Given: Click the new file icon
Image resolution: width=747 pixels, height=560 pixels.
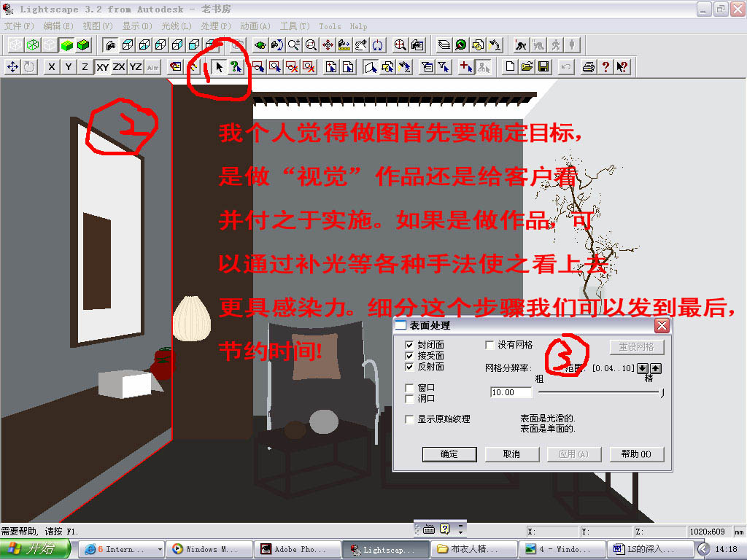Looking at the screenshot, I should pyautogui.click(x=510, y=67).
